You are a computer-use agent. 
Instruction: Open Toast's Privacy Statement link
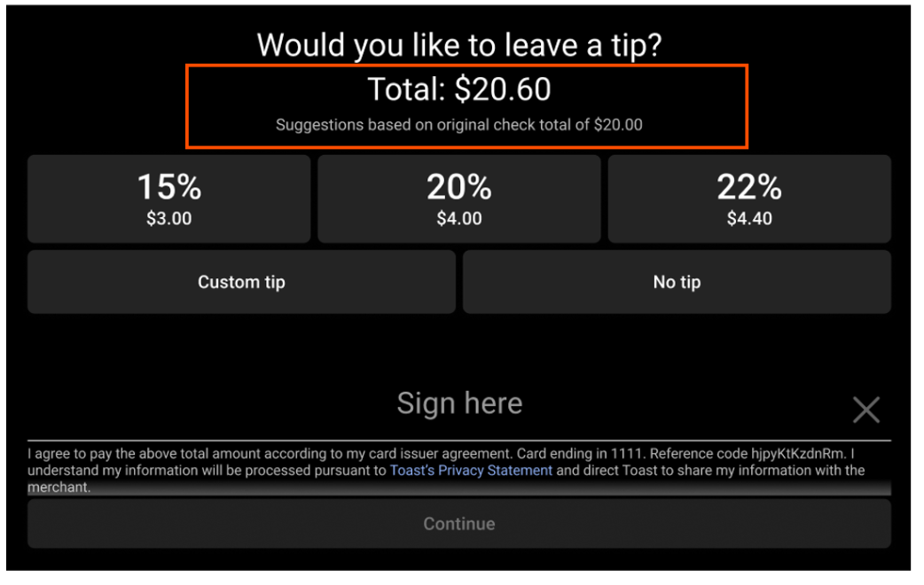coord(471,471)
